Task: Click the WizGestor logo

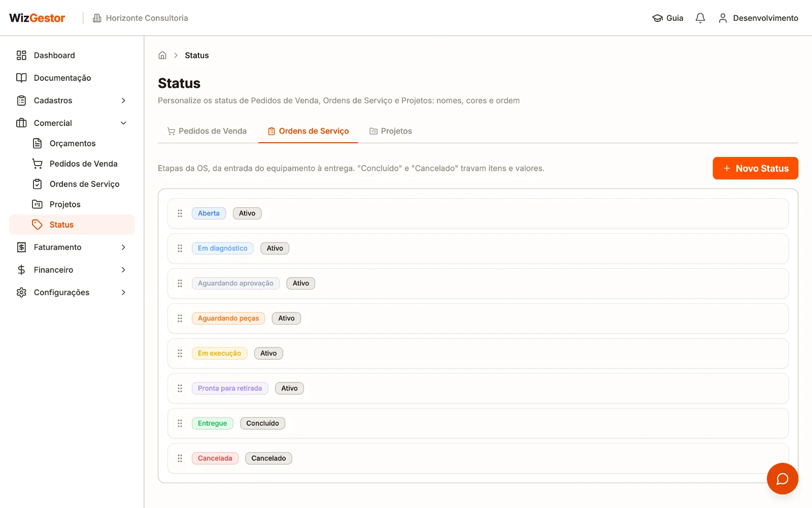Action: coord(37,18)
